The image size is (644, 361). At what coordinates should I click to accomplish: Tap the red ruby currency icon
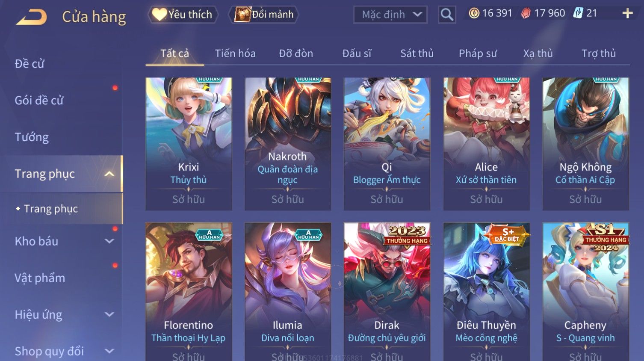[x=526, y=13]
